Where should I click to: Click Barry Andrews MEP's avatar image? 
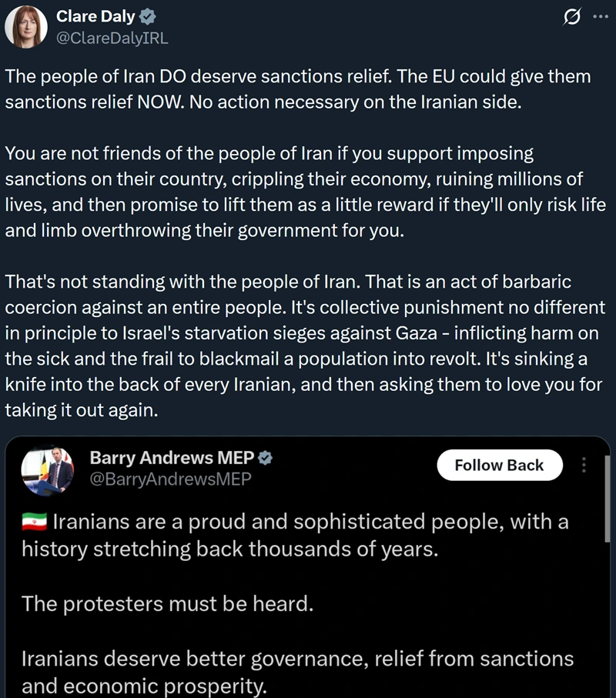coord(47,469)
